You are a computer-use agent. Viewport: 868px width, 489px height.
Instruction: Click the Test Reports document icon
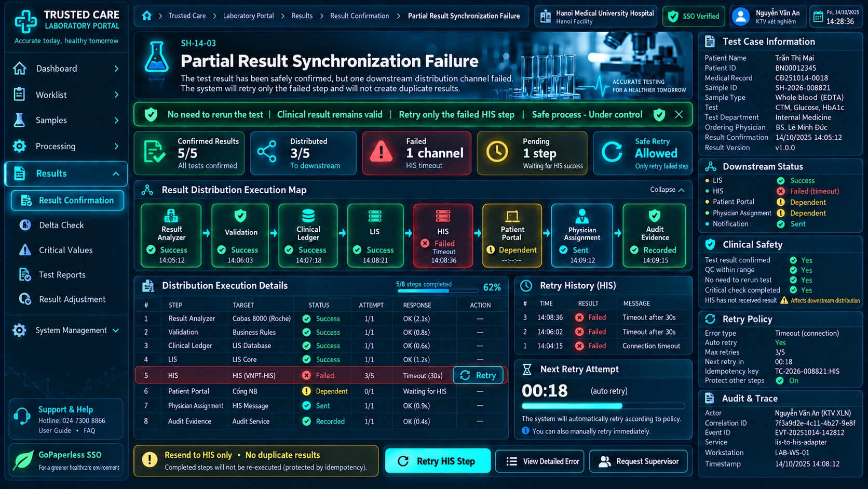click(x=25, y=274)
